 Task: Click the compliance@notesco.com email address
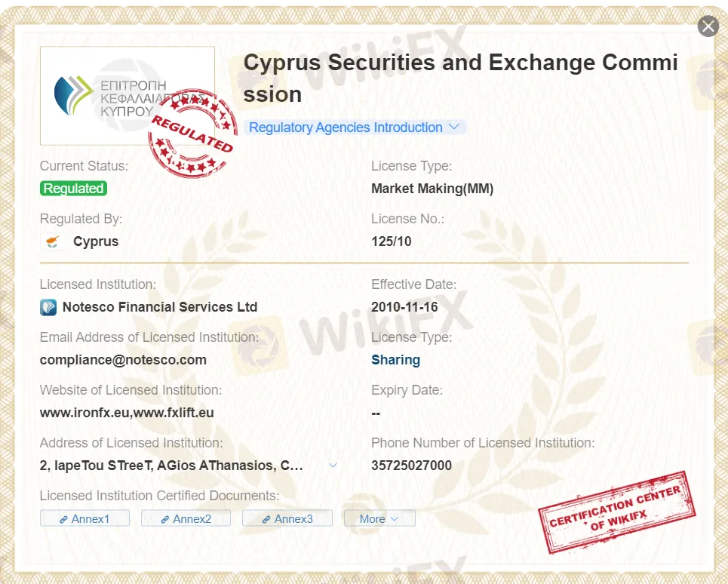[123, 360]
